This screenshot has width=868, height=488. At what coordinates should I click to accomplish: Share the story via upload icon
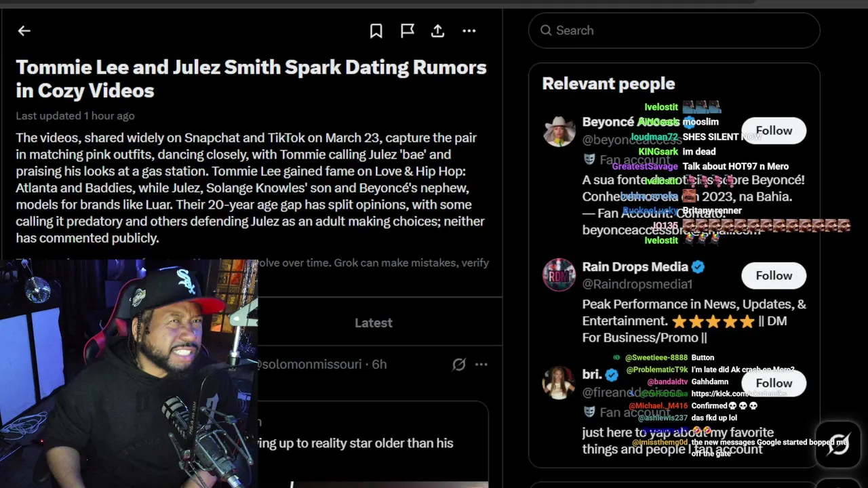tap(438, 30)
